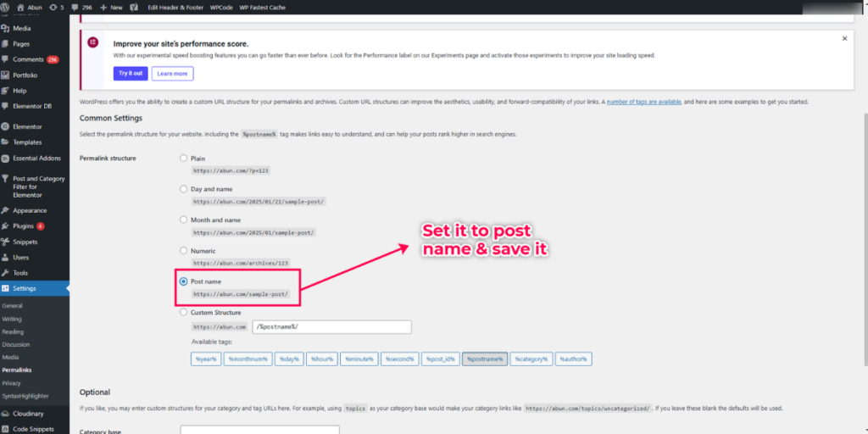The image size is (868, 434).
Task: Open the Abun site home icon
Action: click(x=20, y=8)
